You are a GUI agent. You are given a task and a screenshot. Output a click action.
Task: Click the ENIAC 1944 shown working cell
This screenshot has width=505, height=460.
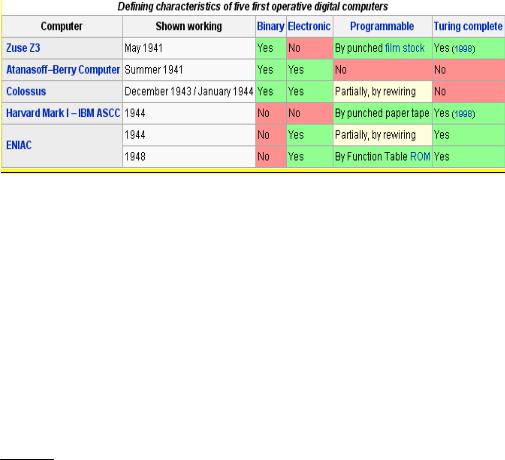(189, 135)
